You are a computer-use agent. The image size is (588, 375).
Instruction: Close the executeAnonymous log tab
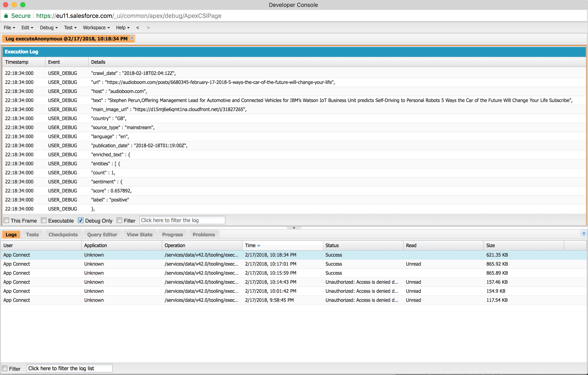coord(132,38)
